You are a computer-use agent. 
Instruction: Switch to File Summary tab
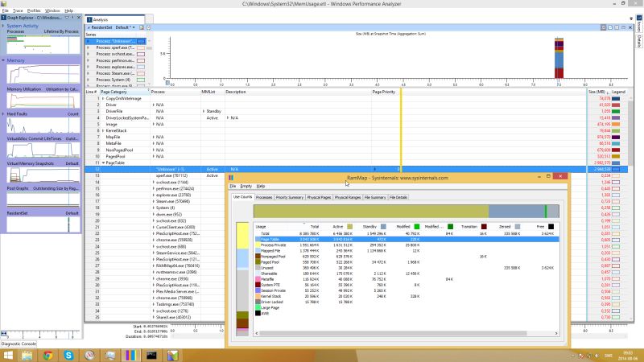click(x=375, y=197)
